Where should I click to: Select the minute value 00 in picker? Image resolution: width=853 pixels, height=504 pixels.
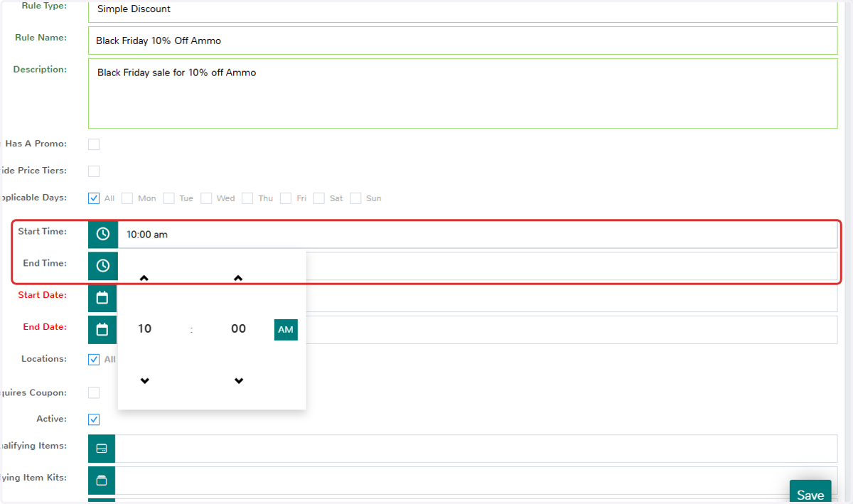point(239,328)
